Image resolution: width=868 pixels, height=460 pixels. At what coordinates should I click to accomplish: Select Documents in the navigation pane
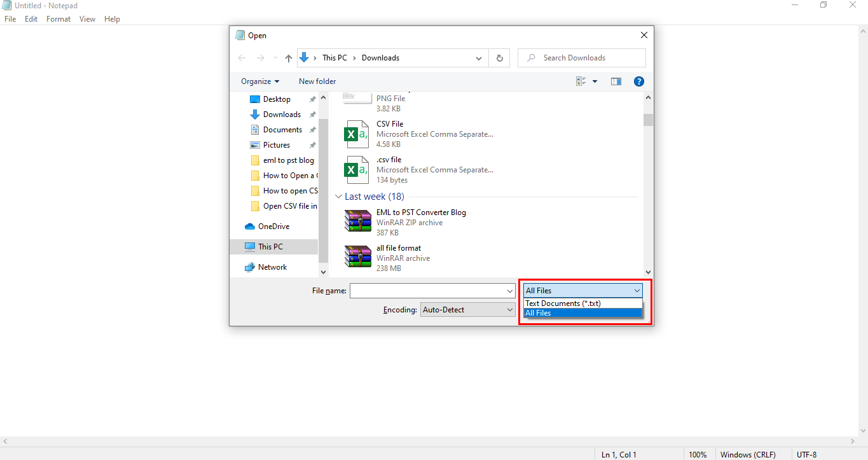tap(282, 130)
